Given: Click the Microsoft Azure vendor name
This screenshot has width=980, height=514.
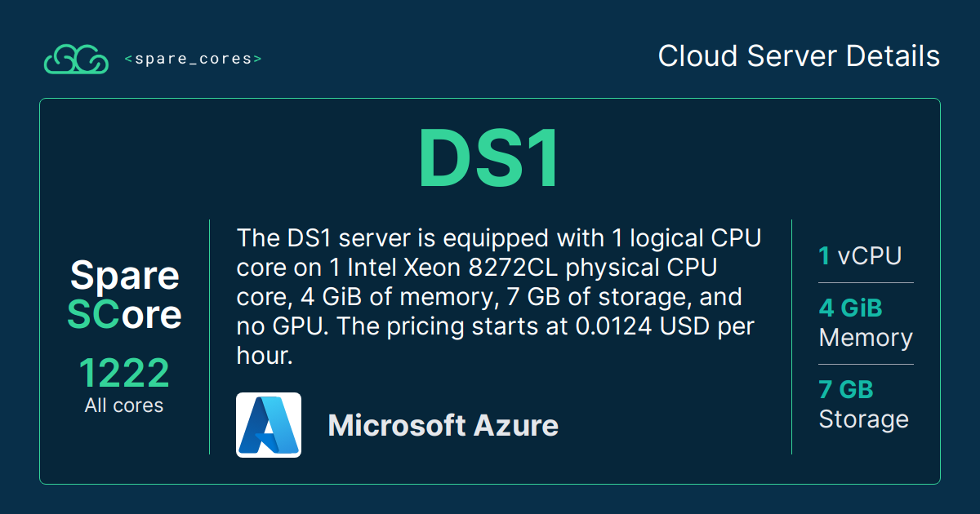Looking at the screenshot, I should pyautogui.click(x=443, y=425).
